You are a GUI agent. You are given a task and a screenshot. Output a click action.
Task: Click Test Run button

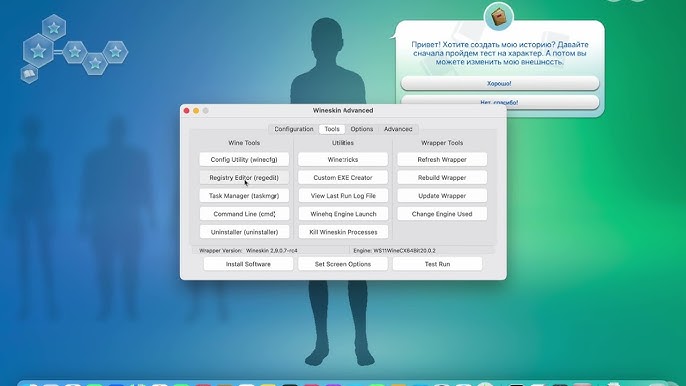click(438, 264)
